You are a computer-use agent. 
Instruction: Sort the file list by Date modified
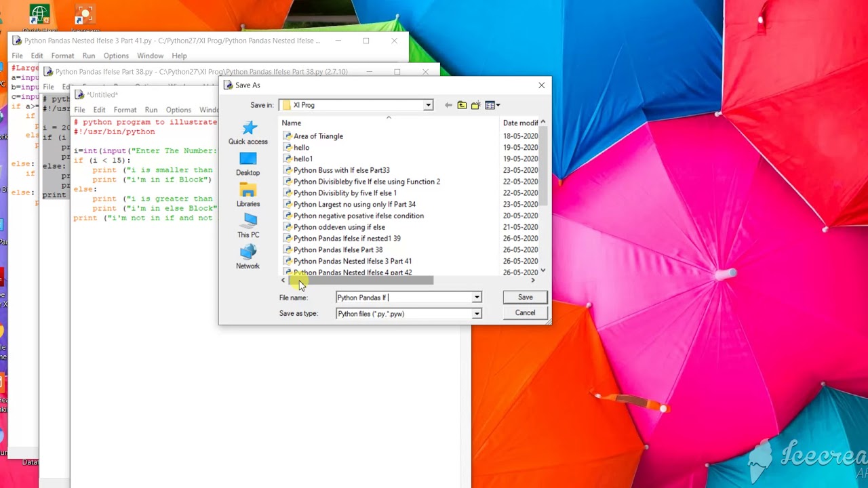pos(520,123)
